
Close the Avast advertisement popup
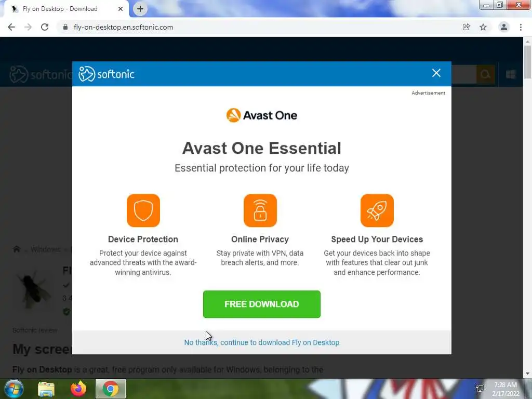coord(436,73)
